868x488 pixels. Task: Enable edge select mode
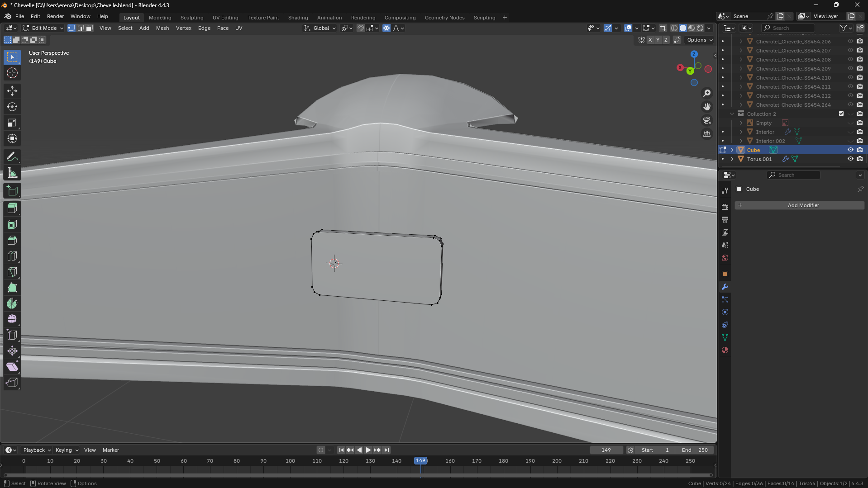pyautogui.click(x=81, y=28)
